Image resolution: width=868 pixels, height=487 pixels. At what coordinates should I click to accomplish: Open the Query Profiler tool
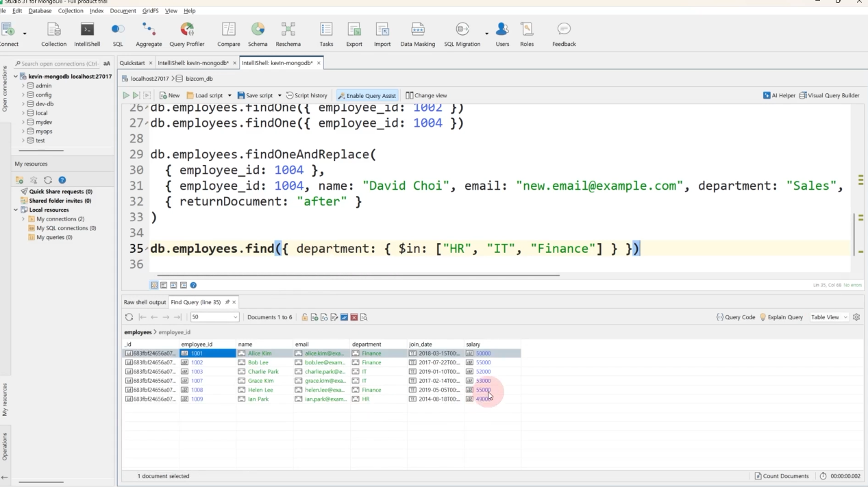187,34
